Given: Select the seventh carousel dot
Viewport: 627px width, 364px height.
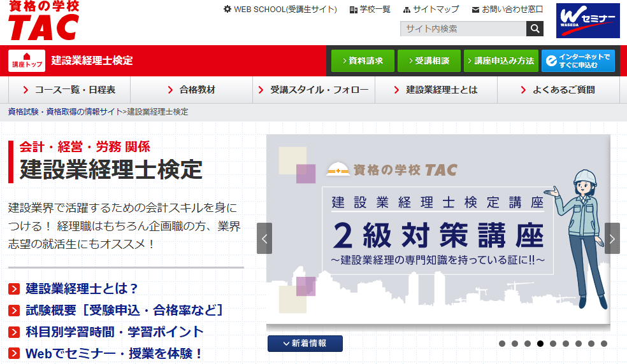Looking at the screenshot, I should click(x=579, y=344).
